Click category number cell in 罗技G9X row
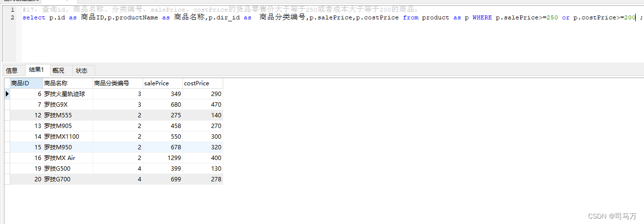644x224 pixels. point(118,105)
